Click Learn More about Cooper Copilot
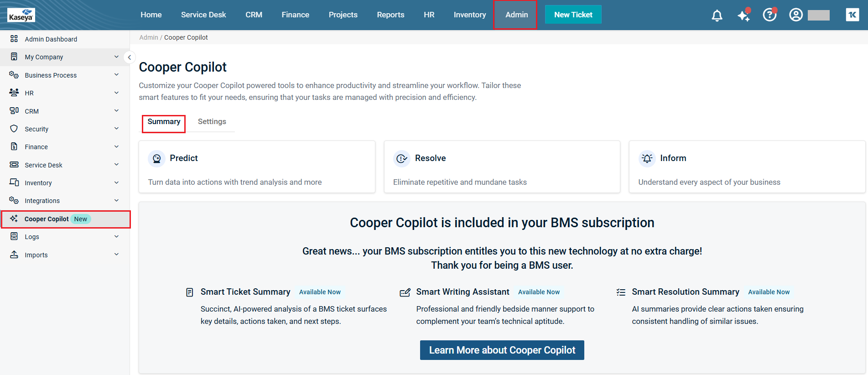Image resolution: width=868 pixels, height=375 pixels. click(x=502, y=350)
